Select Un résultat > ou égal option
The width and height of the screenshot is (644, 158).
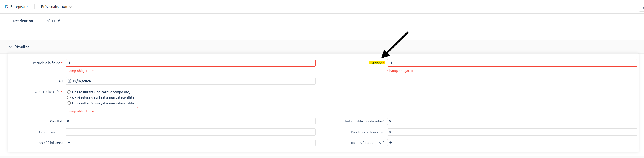point(69,103)
